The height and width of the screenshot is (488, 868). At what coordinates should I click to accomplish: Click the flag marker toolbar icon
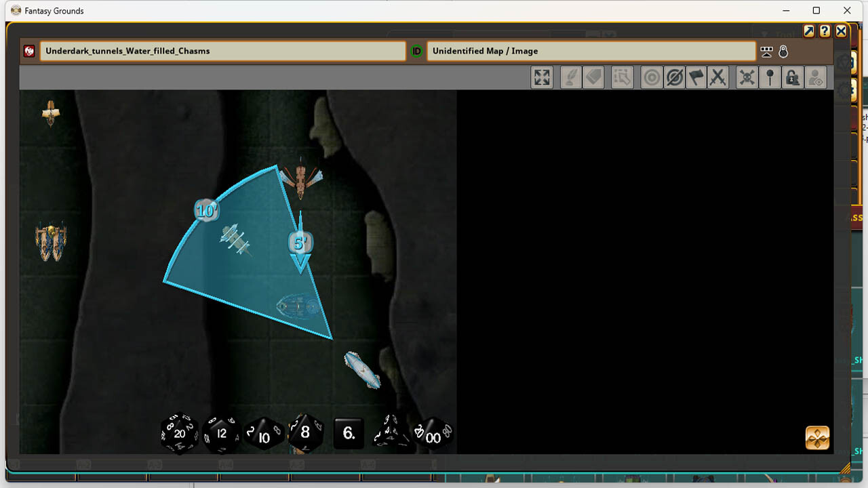(696, 77)
